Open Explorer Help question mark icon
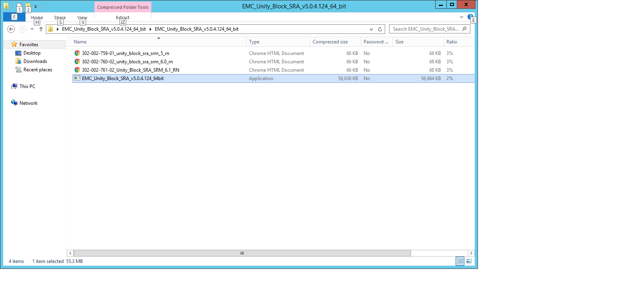 click(470, 17)
